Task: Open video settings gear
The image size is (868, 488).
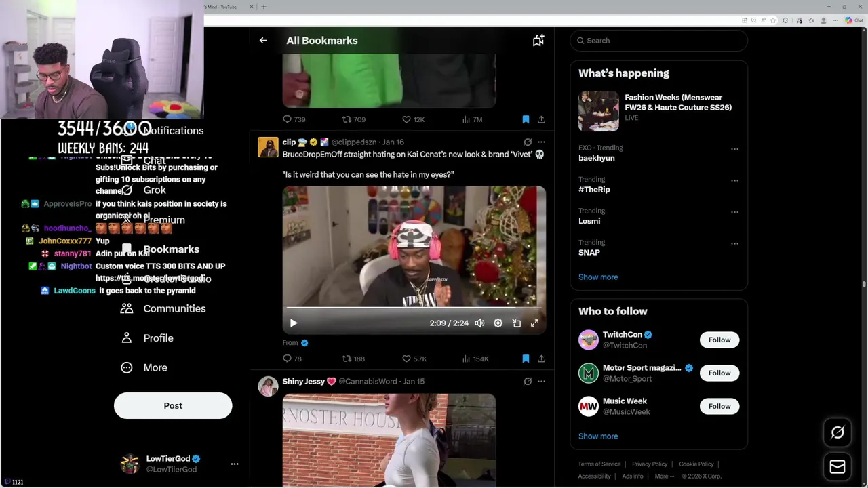Action: tap(498, 323)
